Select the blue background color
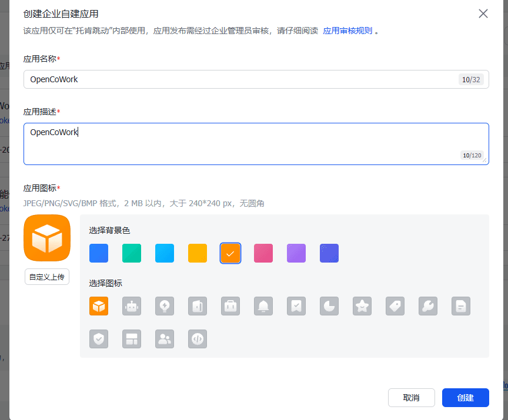 (99, 253)
